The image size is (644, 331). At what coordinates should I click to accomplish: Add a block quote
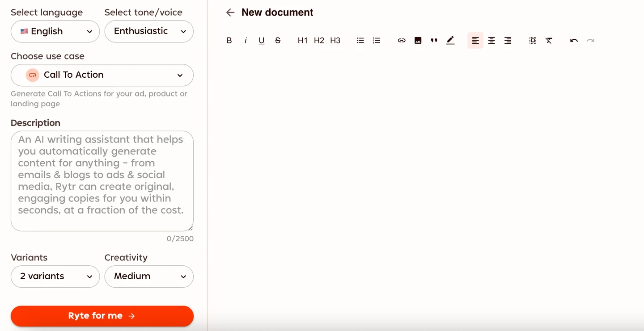[434, 41]
